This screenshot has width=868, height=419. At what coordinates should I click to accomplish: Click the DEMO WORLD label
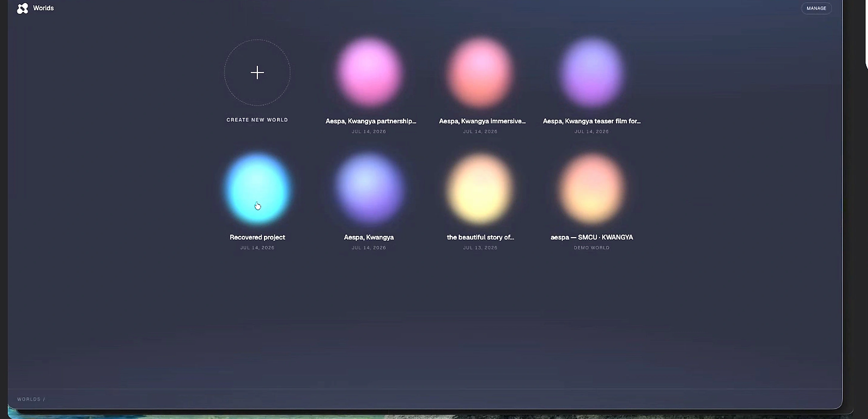coord(592,248)
